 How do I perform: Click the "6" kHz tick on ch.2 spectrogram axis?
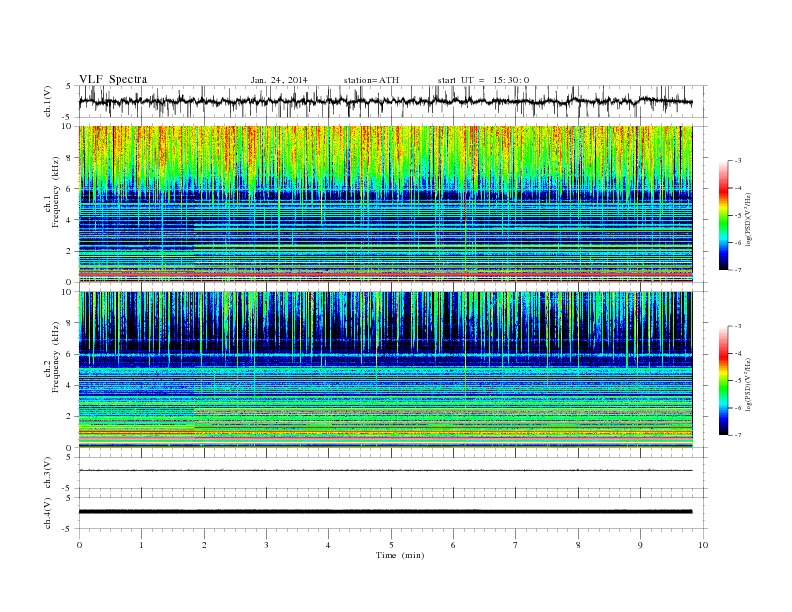(70, 354)
